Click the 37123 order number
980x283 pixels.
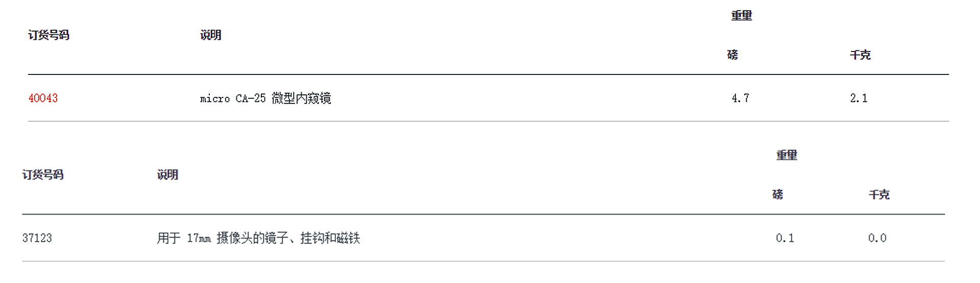click(x=37, y=238)
